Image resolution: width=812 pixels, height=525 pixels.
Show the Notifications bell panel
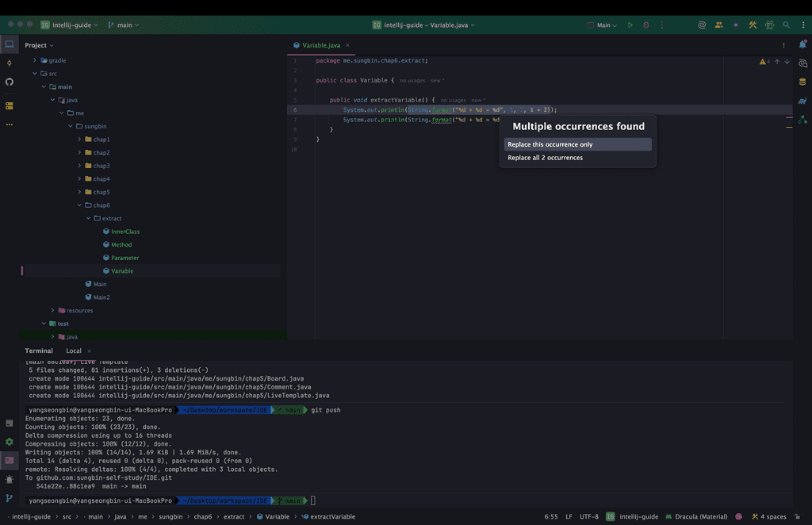click(802, 44)
